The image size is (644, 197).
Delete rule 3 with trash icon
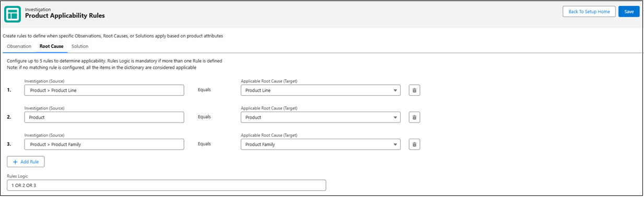tap(414, 144)
